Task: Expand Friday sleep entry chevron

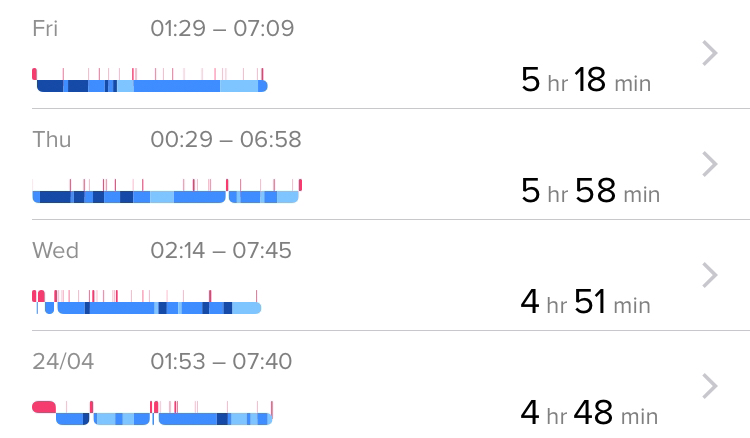Action: pos(710,53)
